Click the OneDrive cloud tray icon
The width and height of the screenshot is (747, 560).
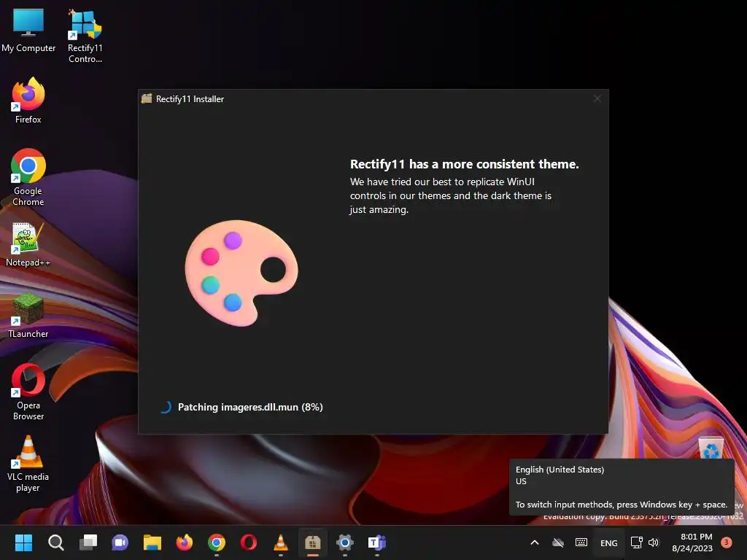coord(558,542)
